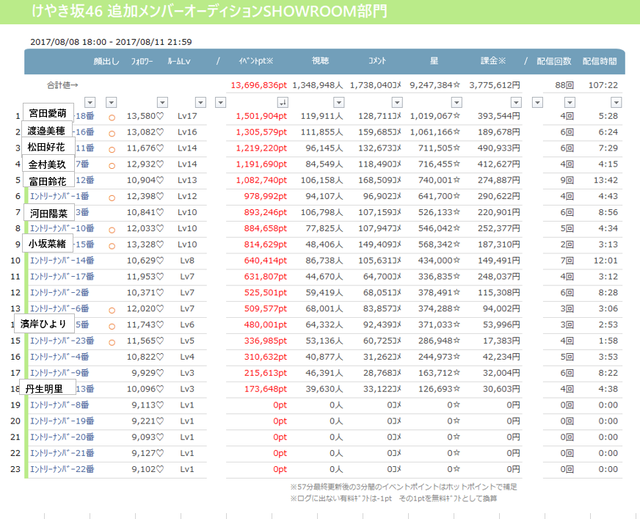The width and height of the screenshot is (640, 519).
Task: Open filter dropdown for 顔出し column
Action: (111, 102)
